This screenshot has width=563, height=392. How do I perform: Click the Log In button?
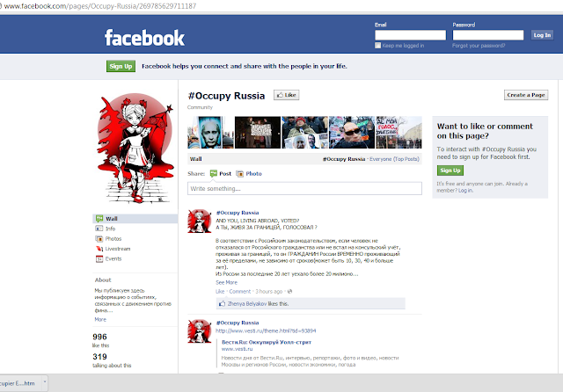(542, 35)
